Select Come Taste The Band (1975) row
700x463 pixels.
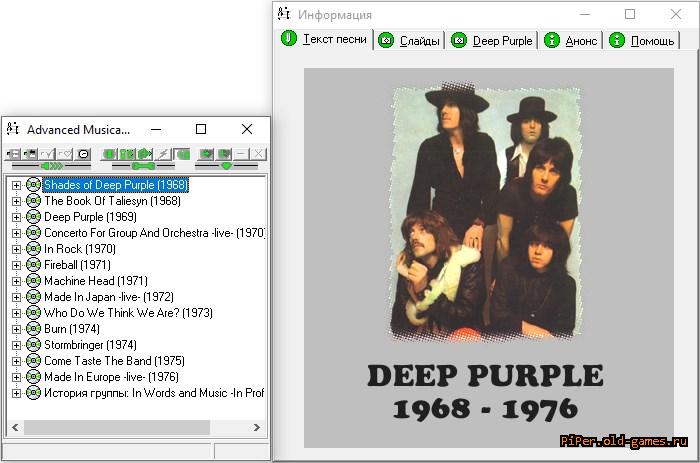(x=114, y=361)
